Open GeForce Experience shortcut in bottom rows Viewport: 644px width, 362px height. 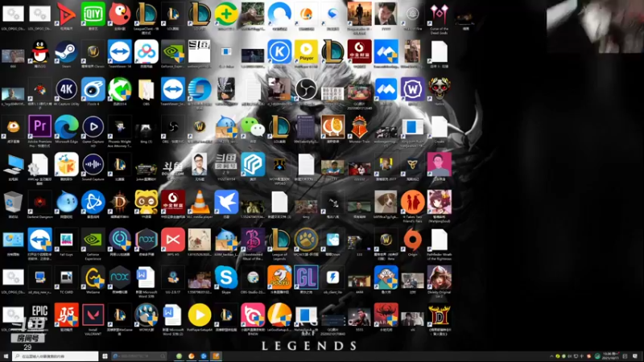tap(93, 240)
